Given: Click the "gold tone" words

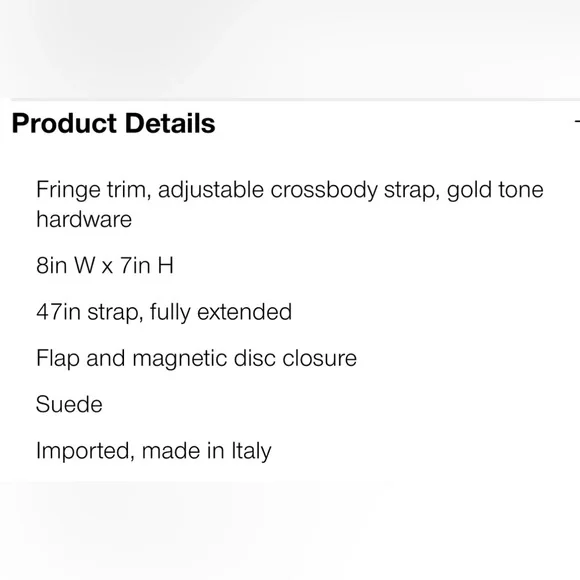Looking at the screenshot, I should point(495,190).
